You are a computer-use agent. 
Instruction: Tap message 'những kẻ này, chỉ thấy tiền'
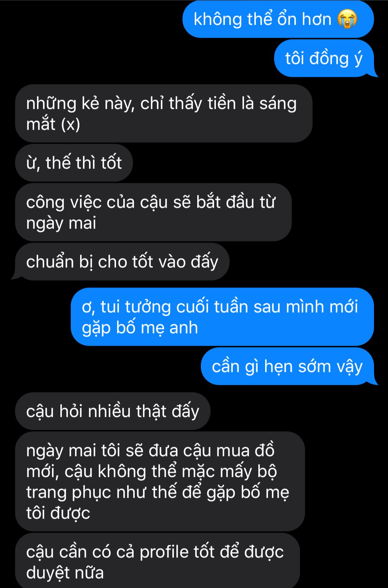tap(163, 113)
